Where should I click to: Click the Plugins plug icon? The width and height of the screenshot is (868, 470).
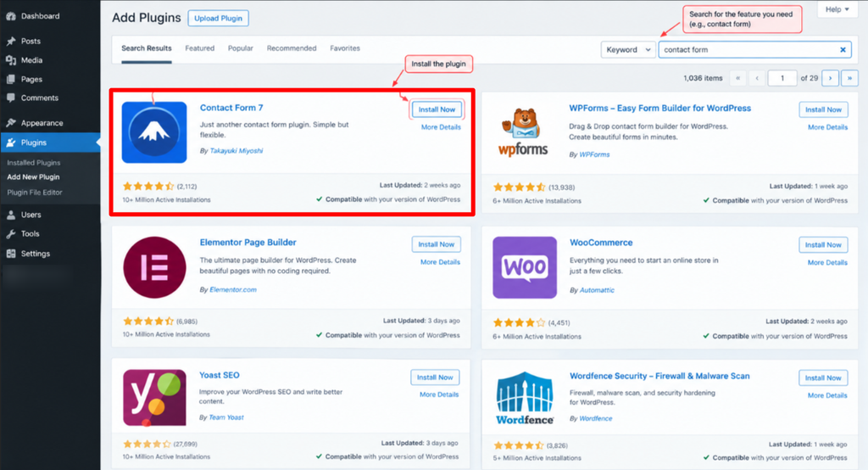11,143
